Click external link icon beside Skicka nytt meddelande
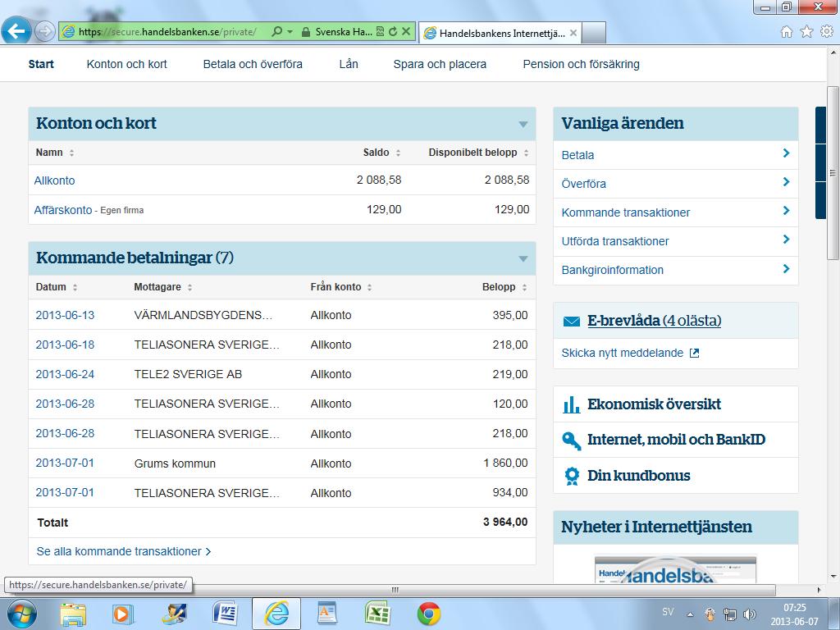This screenshot has height=630, width=840. point(694,353)
